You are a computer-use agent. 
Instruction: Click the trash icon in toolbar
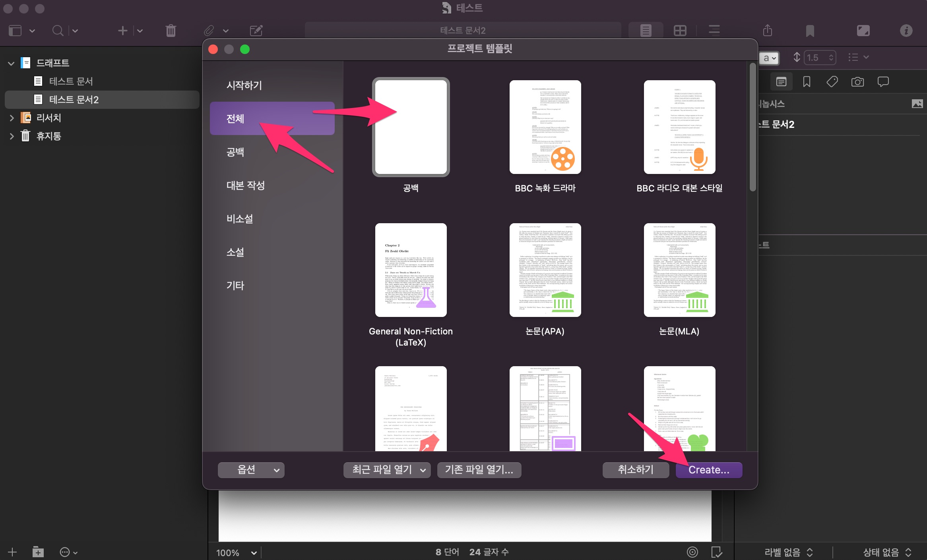[x=171, y=31]
